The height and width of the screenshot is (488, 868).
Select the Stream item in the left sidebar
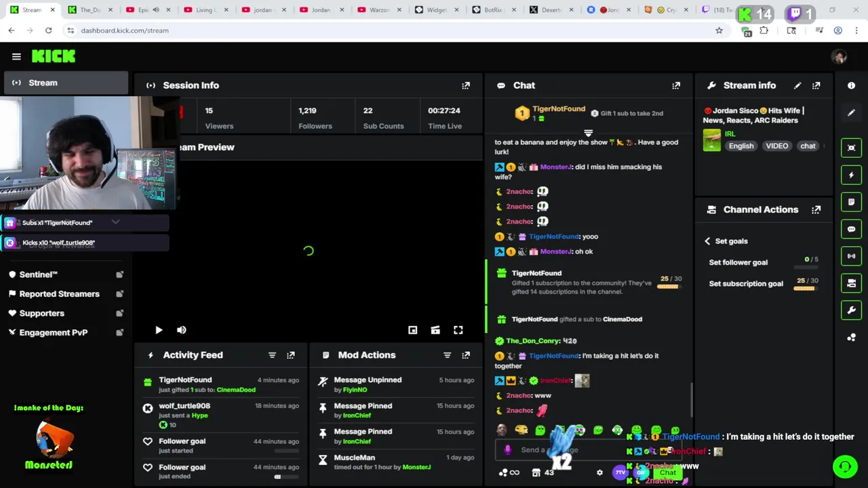[65, 83]
